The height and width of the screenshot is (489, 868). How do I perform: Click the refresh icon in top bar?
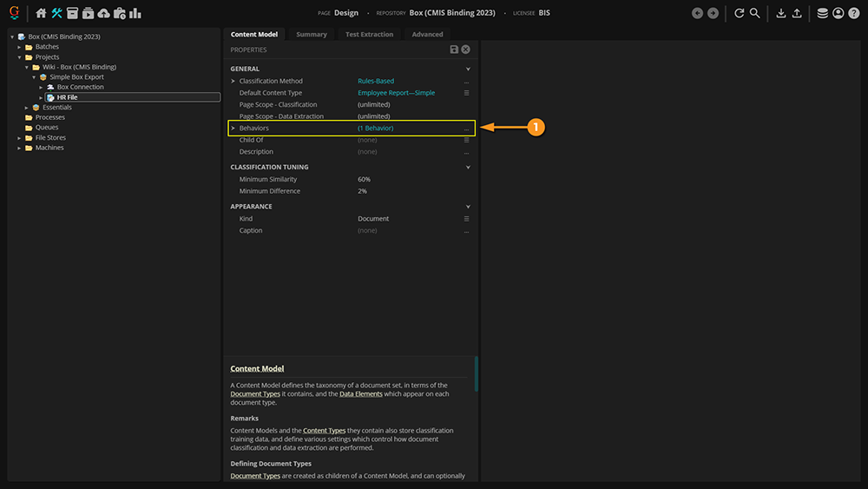739,13
